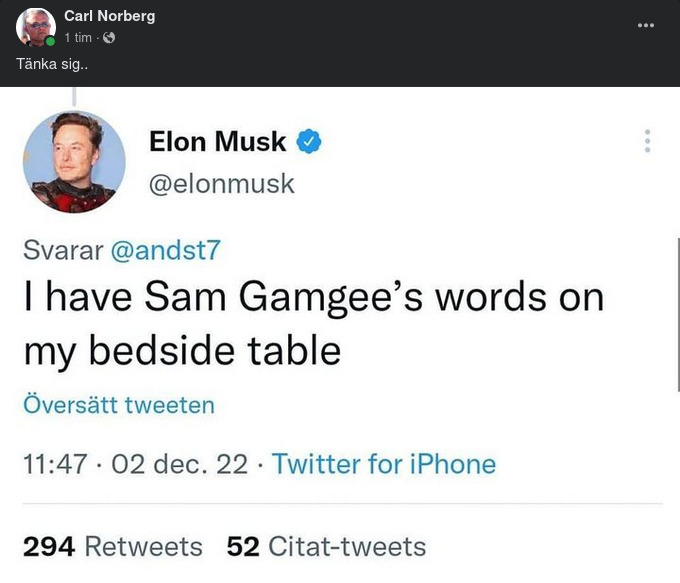
Task: Open the tweet's vertical three-dot menu
Action: click(x=647, y=141)
